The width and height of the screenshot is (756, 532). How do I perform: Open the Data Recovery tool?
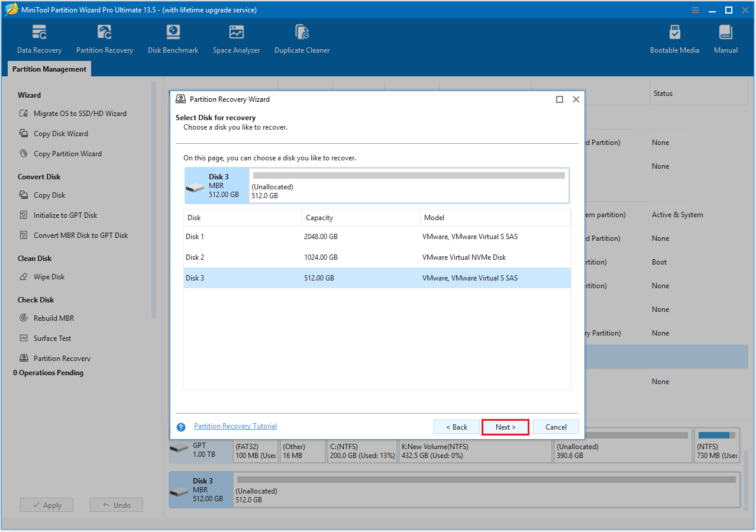[39, 38]
